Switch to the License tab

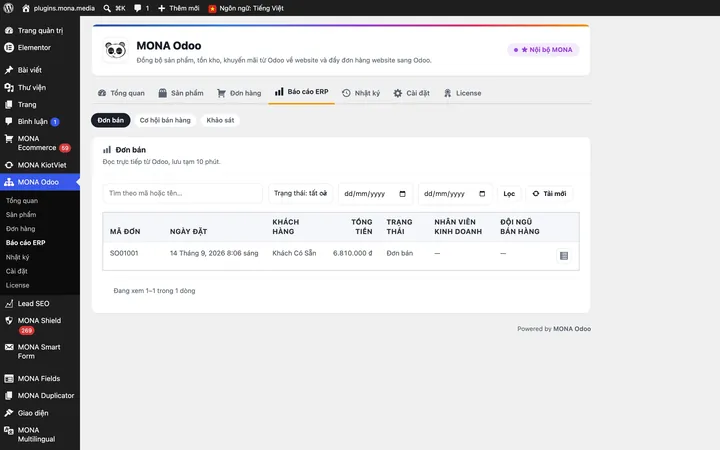462,93
